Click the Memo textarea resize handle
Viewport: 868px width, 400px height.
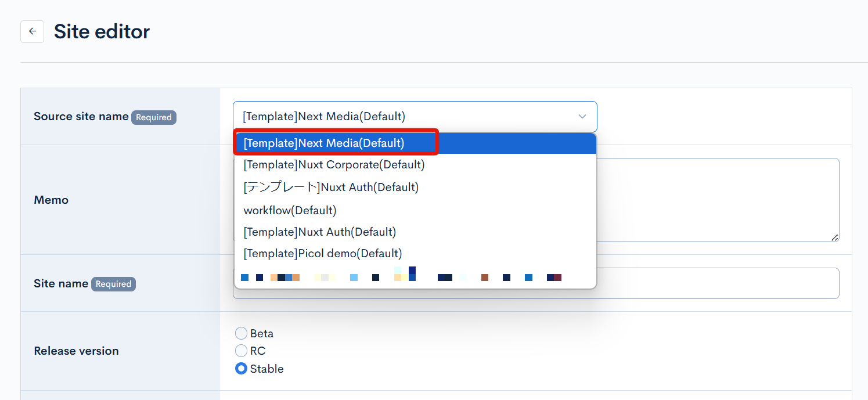tap(834, 237)
